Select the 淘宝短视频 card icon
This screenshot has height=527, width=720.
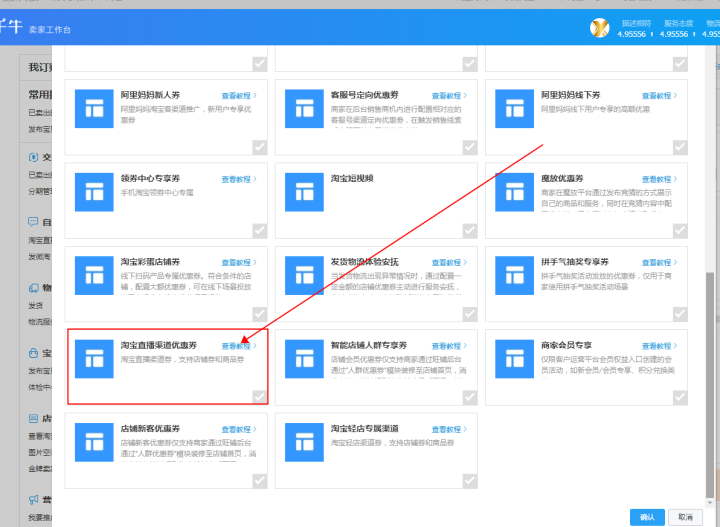[x=304, y=192]
